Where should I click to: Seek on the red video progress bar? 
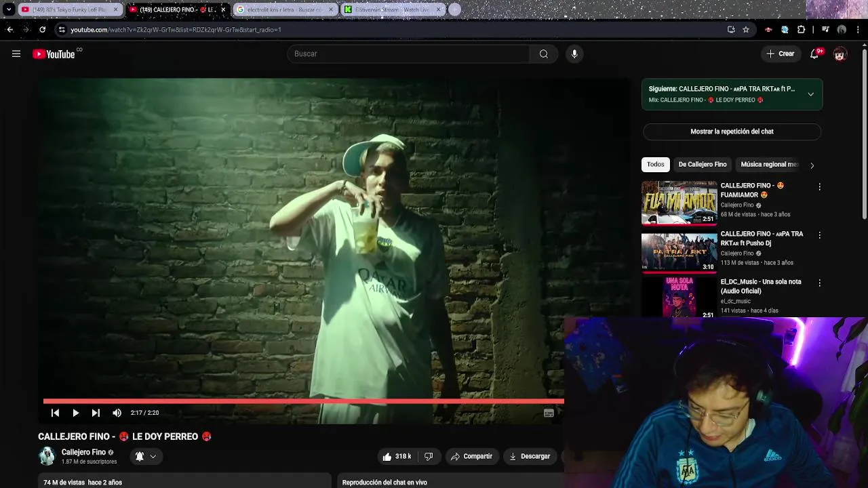pyautogui.click(x=303, y=401)
